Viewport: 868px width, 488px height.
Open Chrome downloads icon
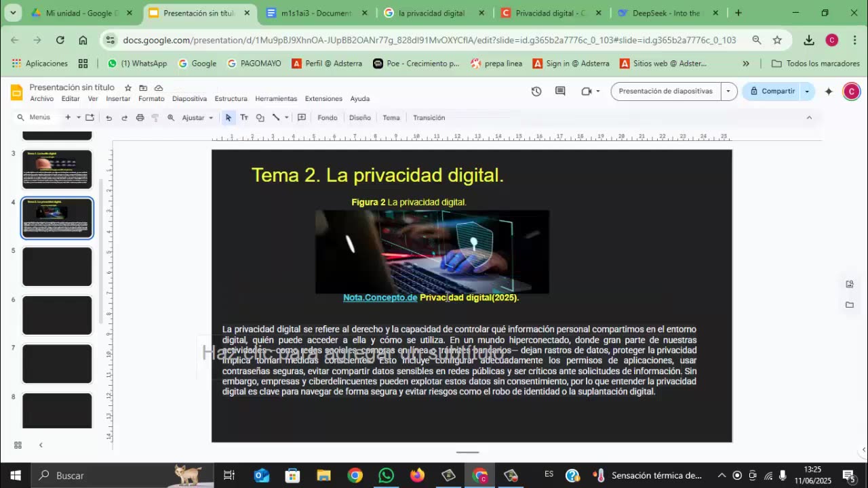click(x=809, y=40)
